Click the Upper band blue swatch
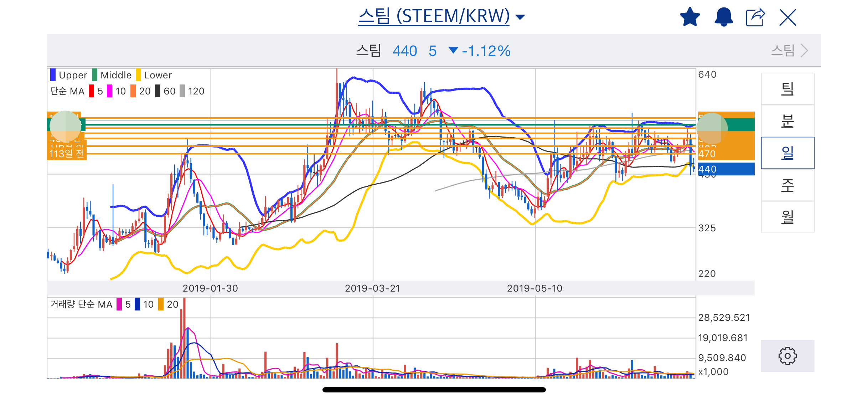Screen dimensions: 868x401 53,75
